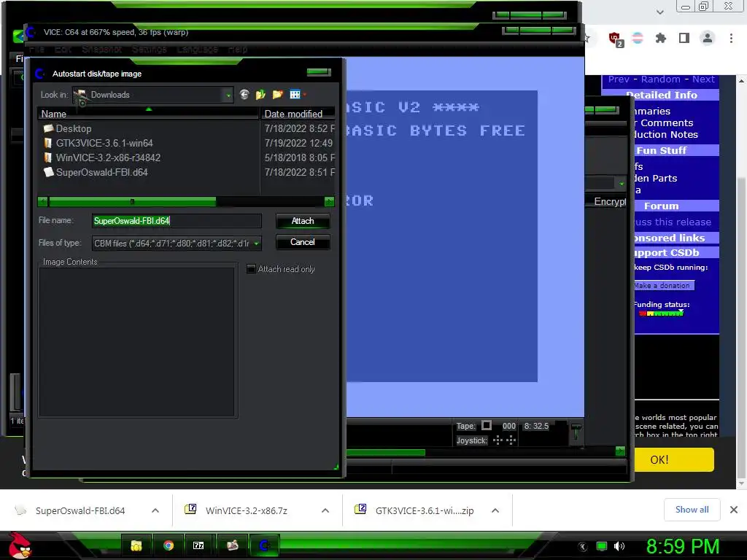The width and height of the screenshot is (747, 560).
Task: Follow the Next link on CSDb
Action: point(703,79)
